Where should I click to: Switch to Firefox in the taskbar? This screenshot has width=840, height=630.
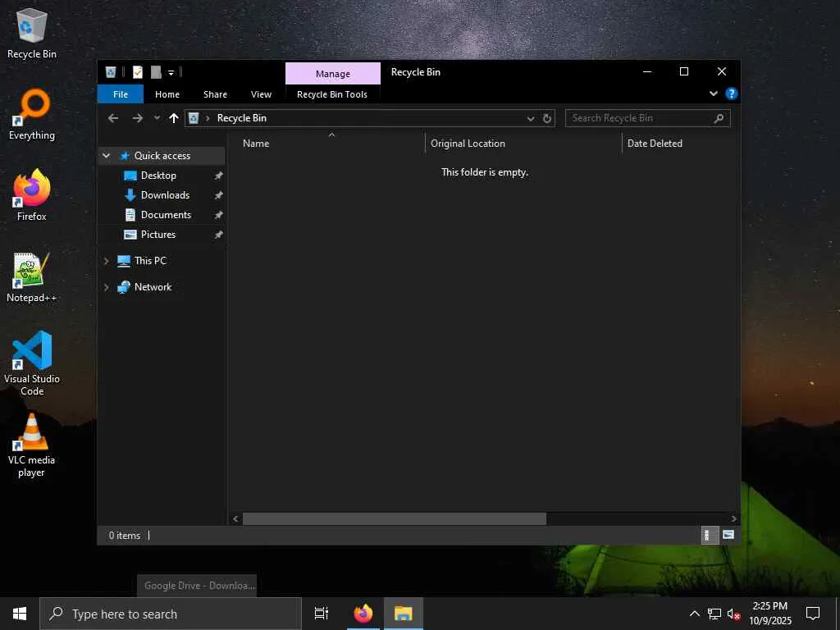[x=363, y=614]
